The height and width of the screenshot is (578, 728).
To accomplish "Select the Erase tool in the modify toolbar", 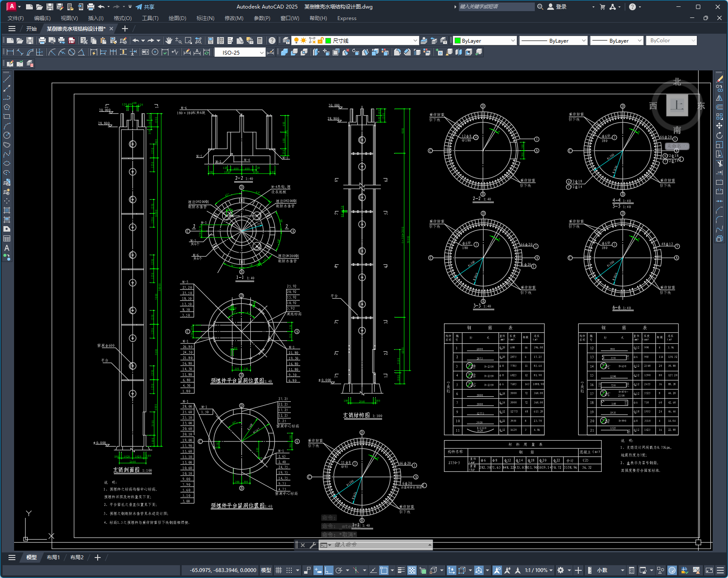I will (719, 79).
